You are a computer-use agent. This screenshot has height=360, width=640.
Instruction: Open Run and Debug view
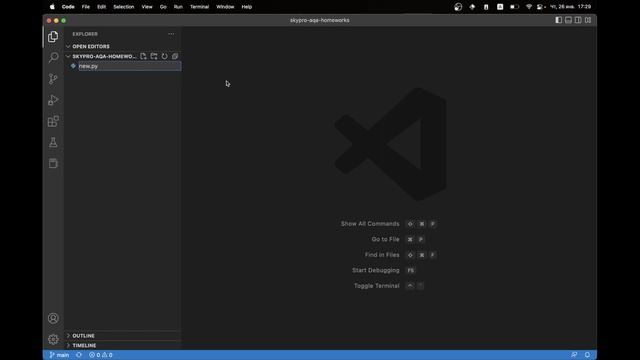[x=53, y=100]
